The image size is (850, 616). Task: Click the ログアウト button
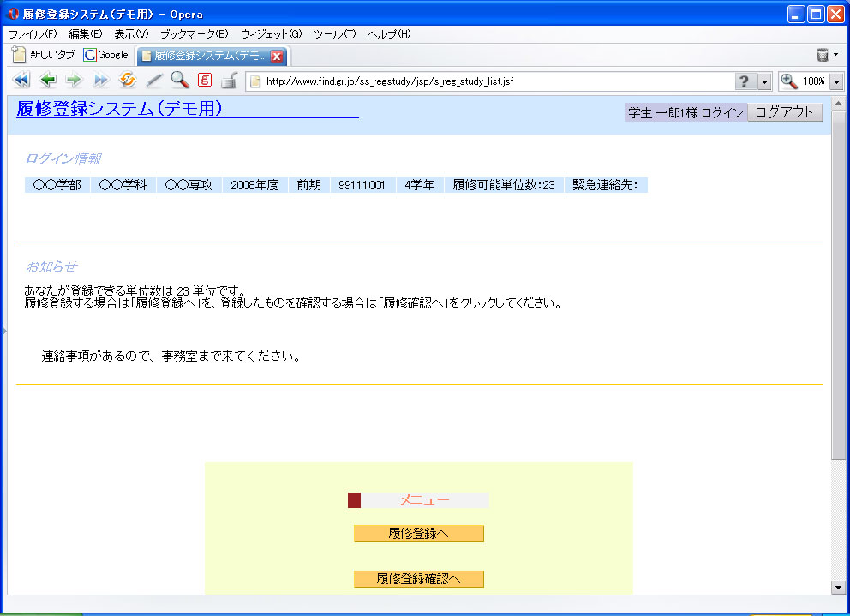tap(784, 112)
